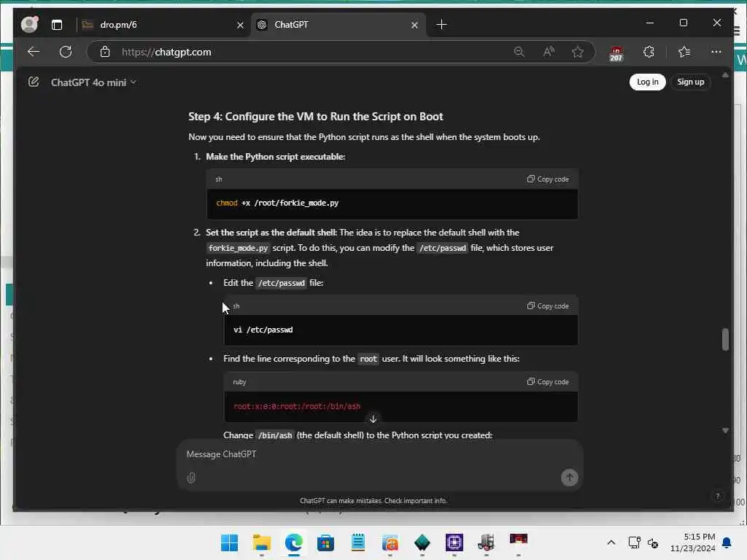The image size is (747, 560).
Task: Send the message with arrow button
Action: [x=569, y=478]
